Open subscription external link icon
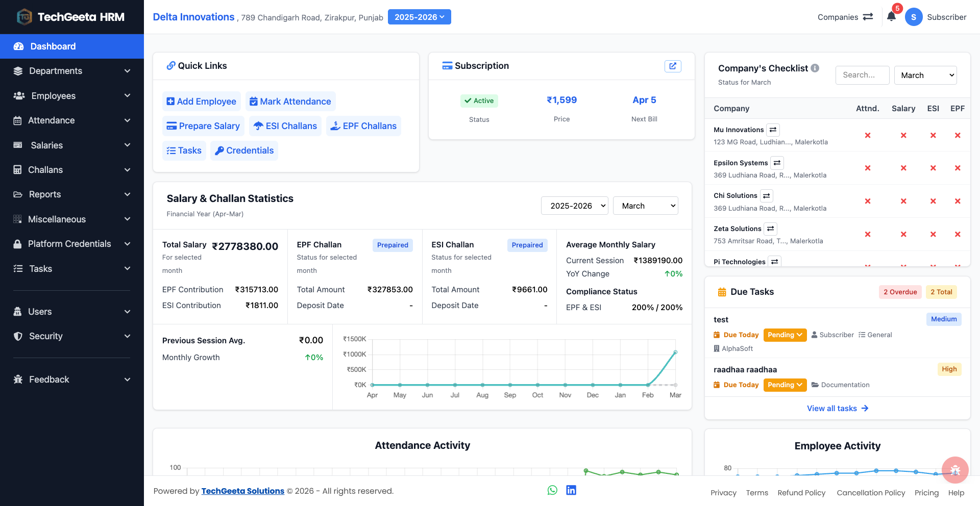The width and height of the screenshot is (980, 506). point(673,66)
